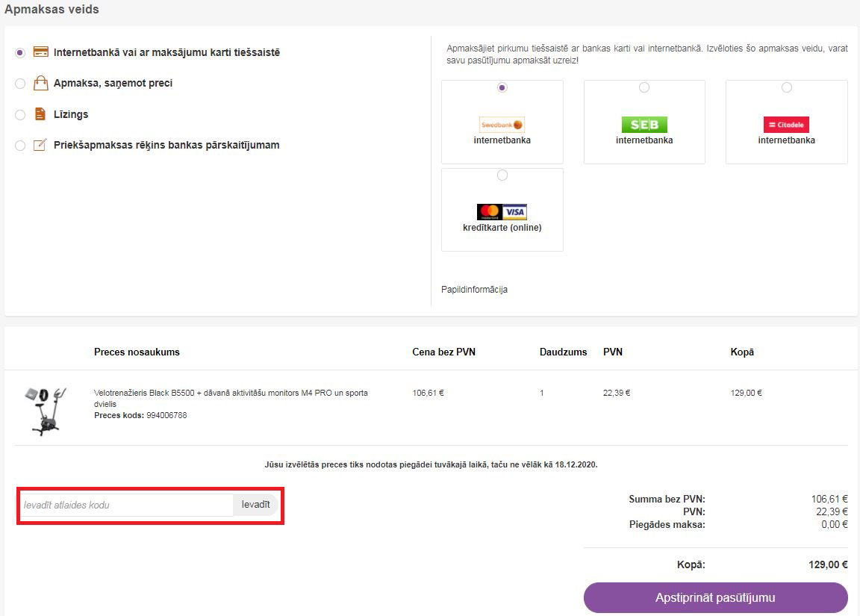Image resolution: width=860 pixels, height=616 pixels.
Task: Click the 129,00 € total cell in product row
Action: tap(746, 393)
